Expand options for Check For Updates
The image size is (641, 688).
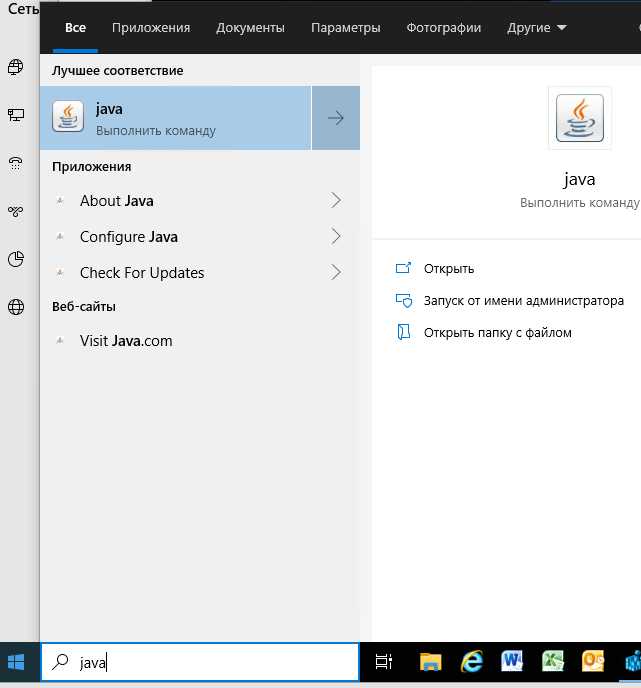pyautogui.click(x=336, y=273)
